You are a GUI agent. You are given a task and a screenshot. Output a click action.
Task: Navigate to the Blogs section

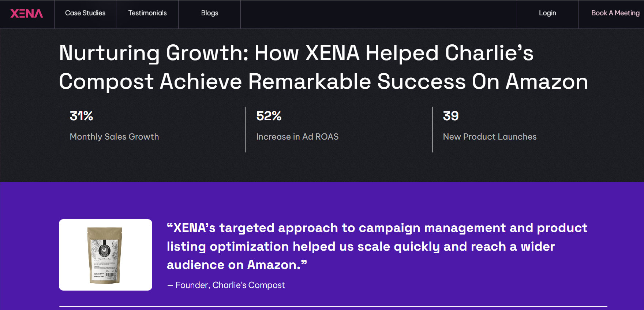tap(209, 13)
